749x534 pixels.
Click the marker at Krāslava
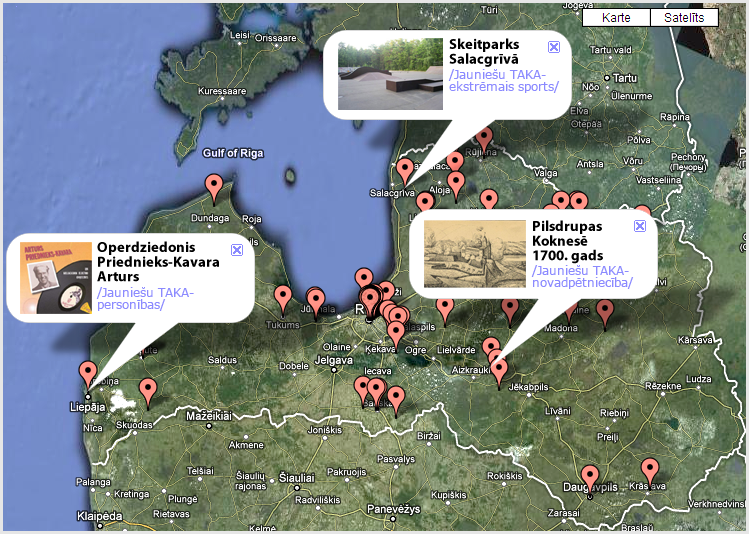pos(650,468)
